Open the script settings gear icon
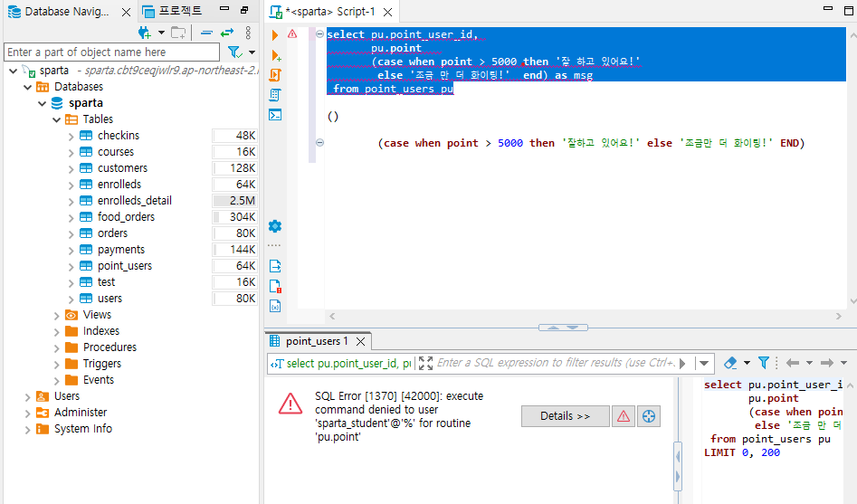This screenshot has width=857, height=504. (275, 226)
